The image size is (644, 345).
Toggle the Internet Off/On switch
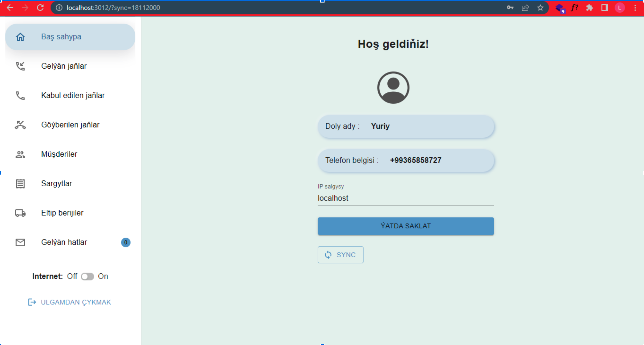(88, 276)
